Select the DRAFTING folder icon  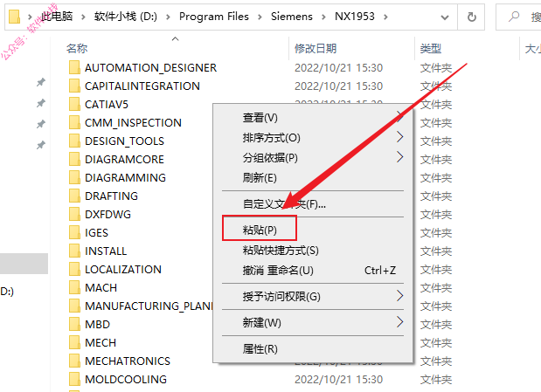coord(74,196)
